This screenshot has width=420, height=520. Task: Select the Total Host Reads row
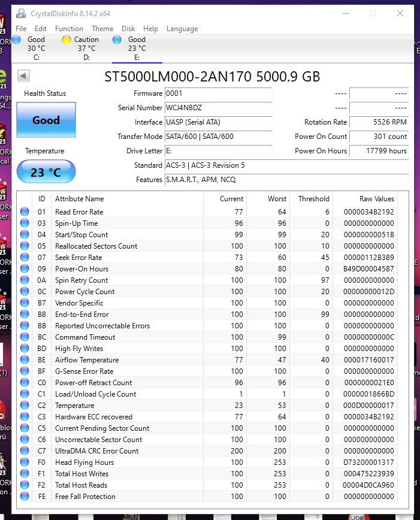pos(207,485)
